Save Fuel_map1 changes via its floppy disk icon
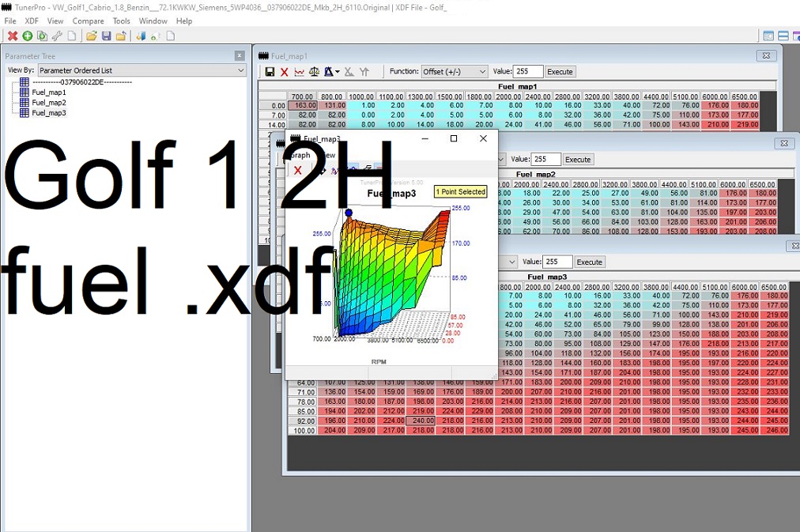 coord(270,71)
